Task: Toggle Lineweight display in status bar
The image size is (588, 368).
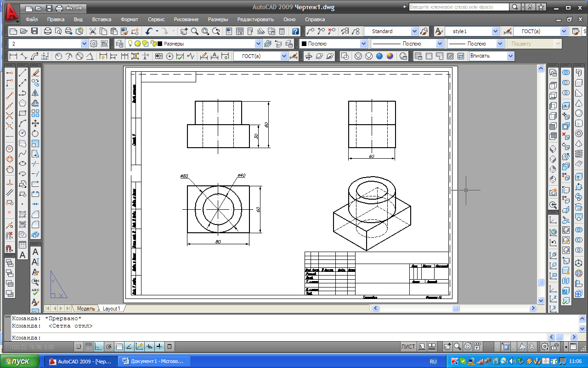Action: tap(159, 346)
